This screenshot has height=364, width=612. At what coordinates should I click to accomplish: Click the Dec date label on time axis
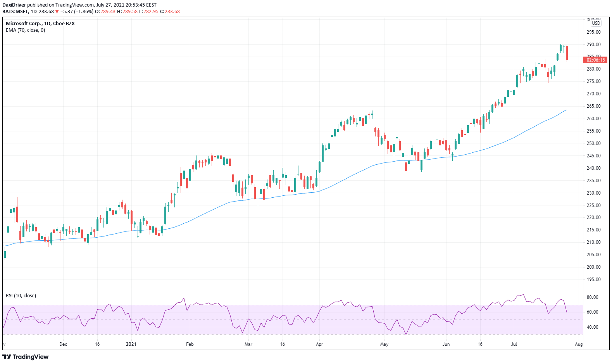pos(63,344)
